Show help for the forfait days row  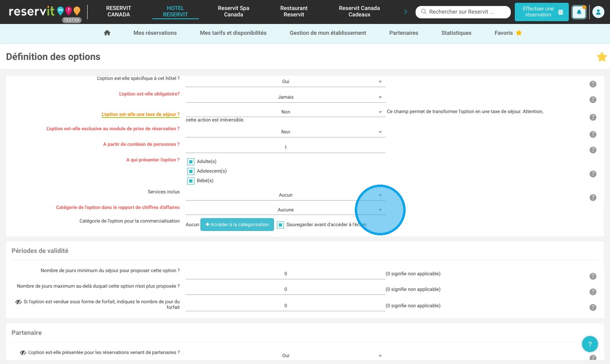click(593, 307)
